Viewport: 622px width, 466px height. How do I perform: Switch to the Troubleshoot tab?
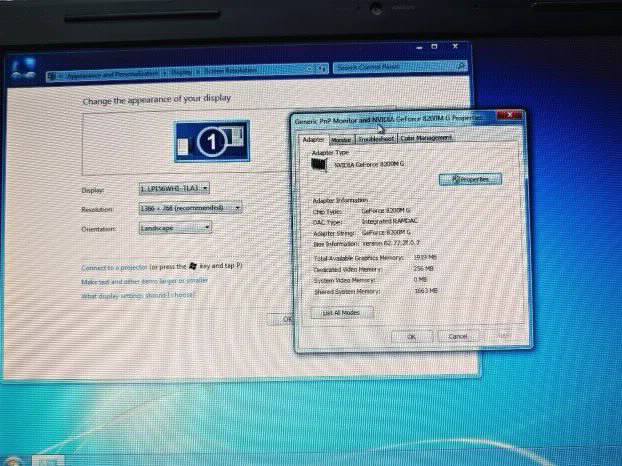click(x=376, y=139)
